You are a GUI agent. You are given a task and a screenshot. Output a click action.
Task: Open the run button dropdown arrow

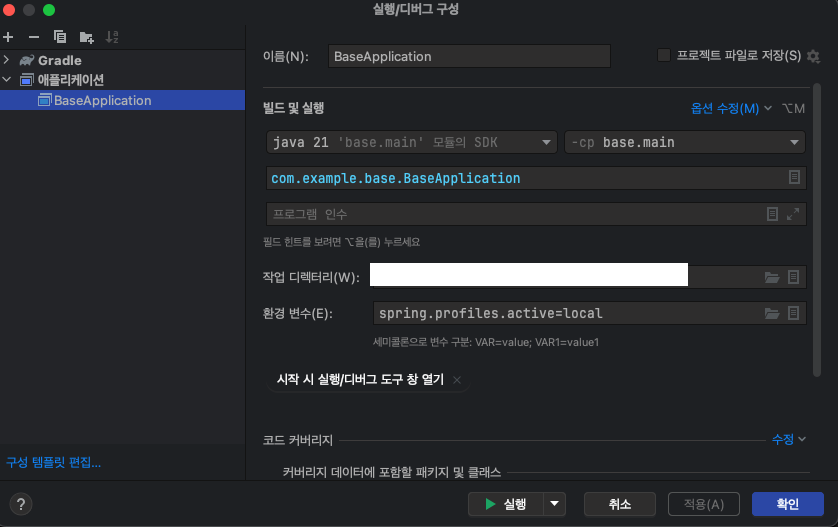[555, 504]
